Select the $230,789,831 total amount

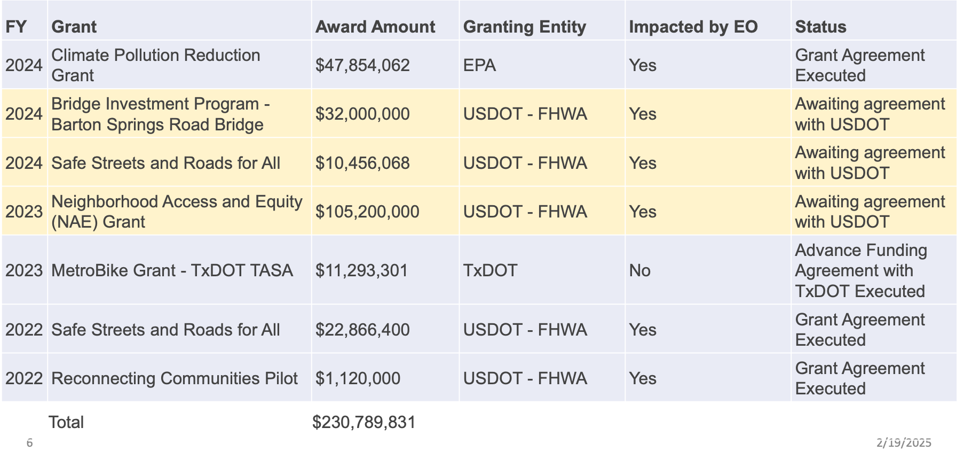click(x=363, y=422)
